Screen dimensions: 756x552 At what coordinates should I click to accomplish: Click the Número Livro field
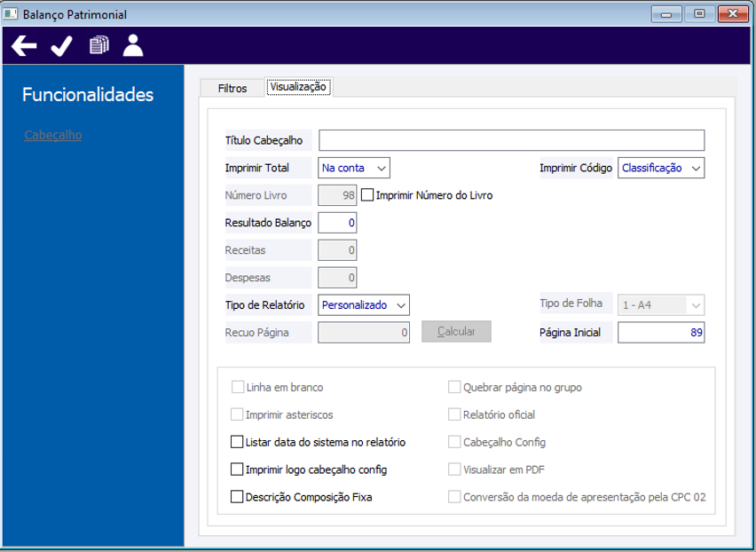[x=337, y=195]
